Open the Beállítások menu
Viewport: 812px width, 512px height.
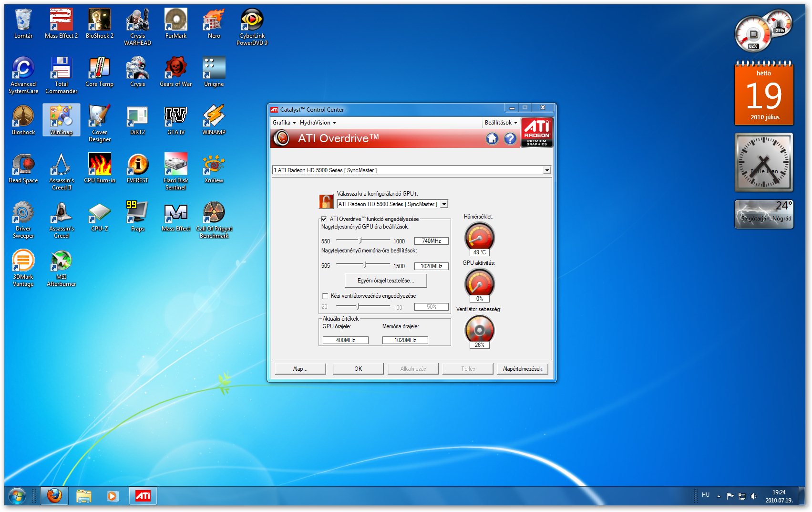coord(501,123)
